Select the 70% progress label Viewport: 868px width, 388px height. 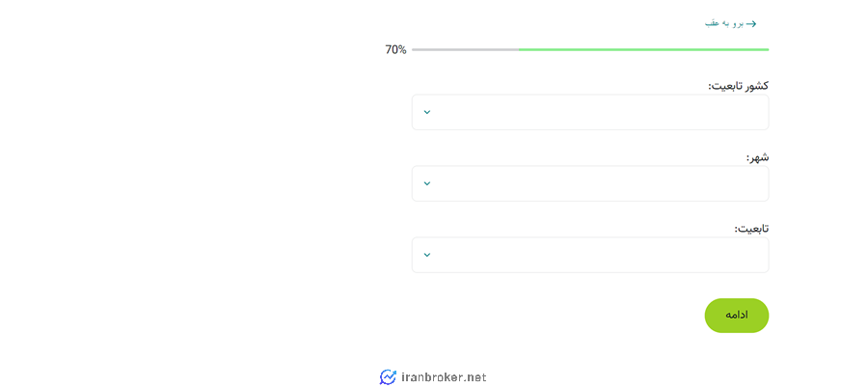(395, 50)
